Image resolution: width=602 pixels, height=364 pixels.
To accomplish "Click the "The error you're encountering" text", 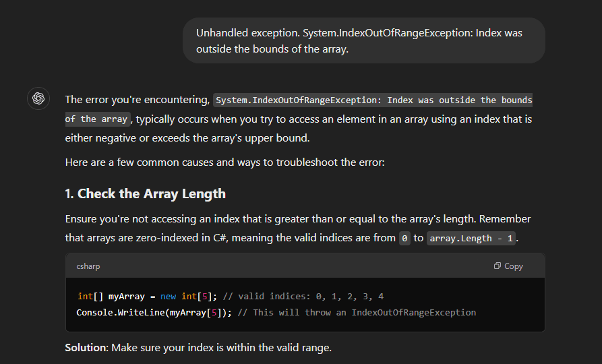I will pyautogui.click(x=137, y=100).
